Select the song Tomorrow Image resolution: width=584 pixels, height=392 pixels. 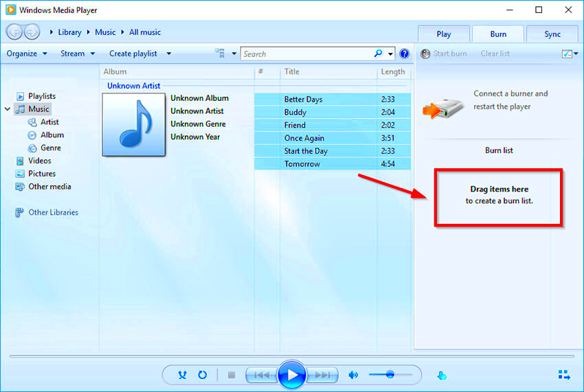pyautogui.click(x=333, y=164)
